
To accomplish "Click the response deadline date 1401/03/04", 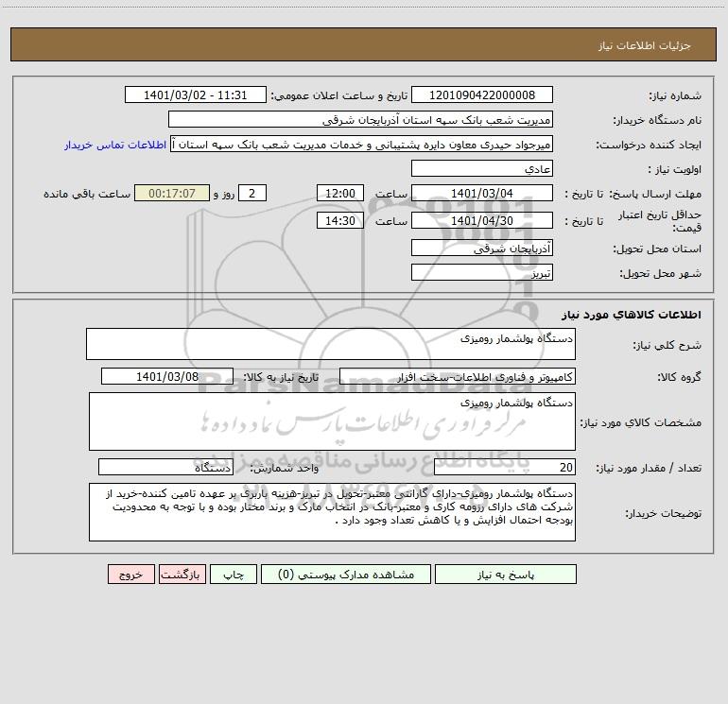I will (482, 194).
